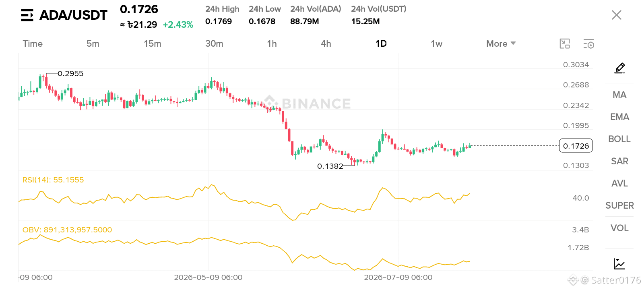This screenshot has height=290, width=644.
Task: Toggle the BOLL indicator
Action: pyautogui.click(x=619, y=139)
